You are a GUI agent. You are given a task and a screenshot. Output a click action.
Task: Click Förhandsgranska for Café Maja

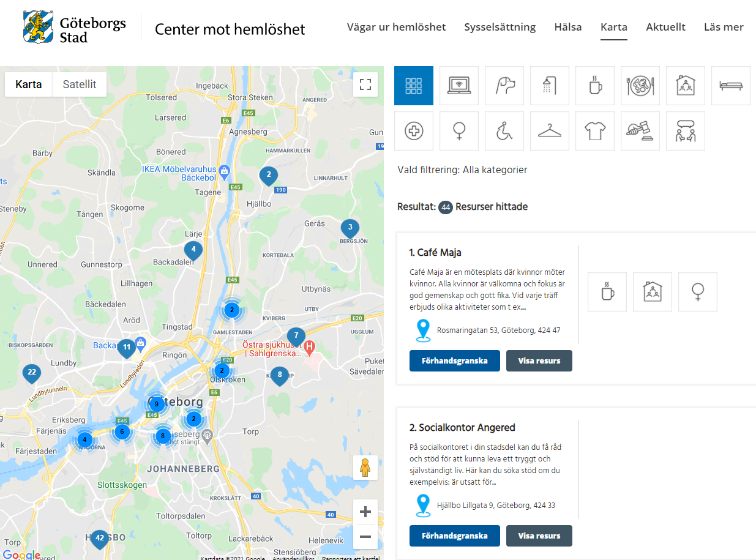pos(455,360)
